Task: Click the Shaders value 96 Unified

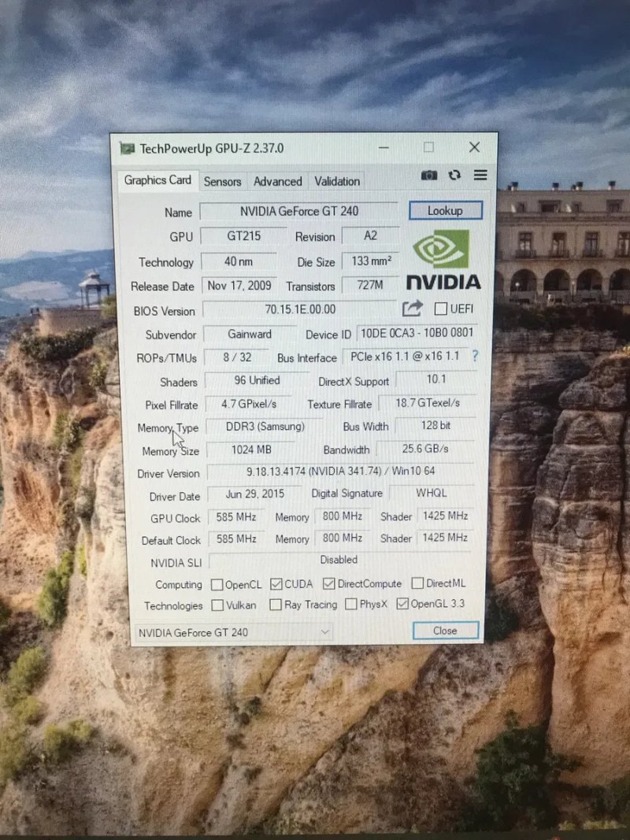Action: click(257, 380)
